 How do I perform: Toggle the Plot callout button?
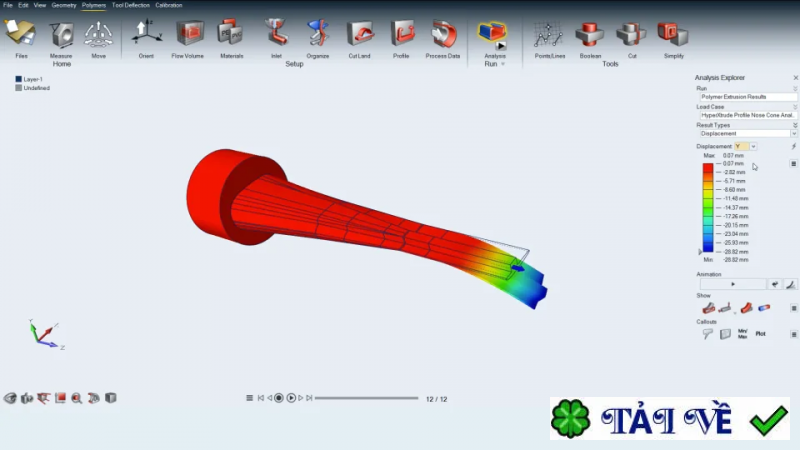point(760,334)
